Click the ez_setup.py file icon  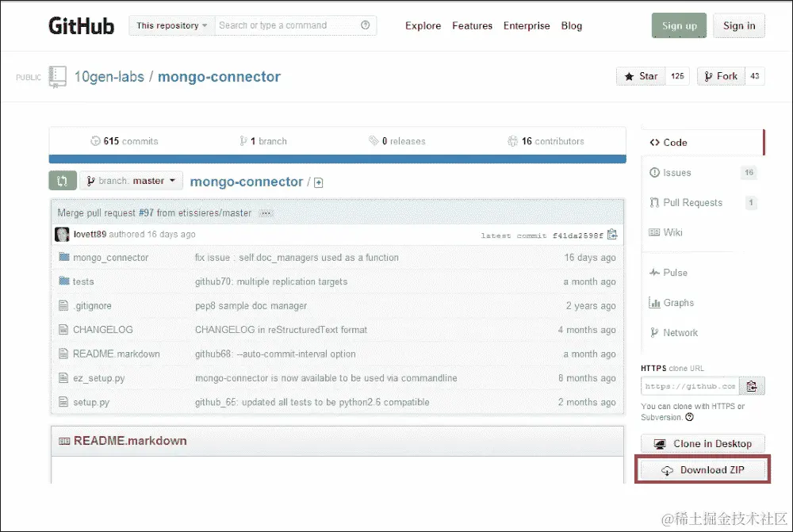click(63, 377)
